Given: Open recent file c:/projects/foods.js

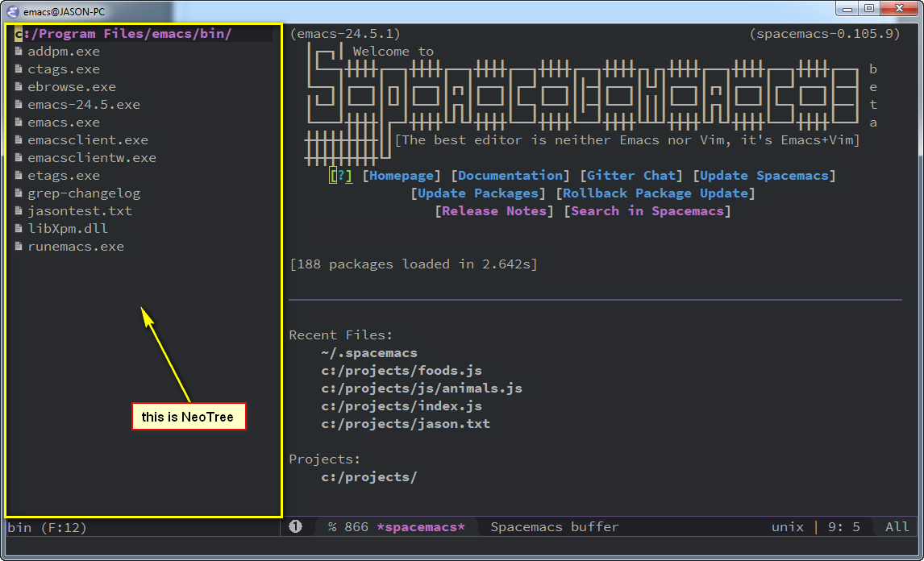Looking at the screenshot, I should (402, 371).
